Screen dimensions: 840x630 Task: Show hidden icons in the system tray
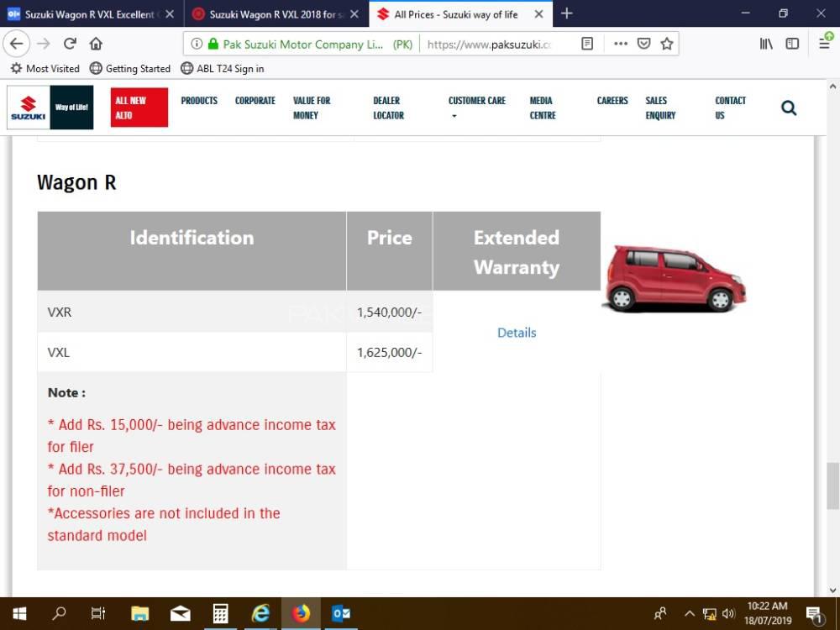click(x=689, y=613)
